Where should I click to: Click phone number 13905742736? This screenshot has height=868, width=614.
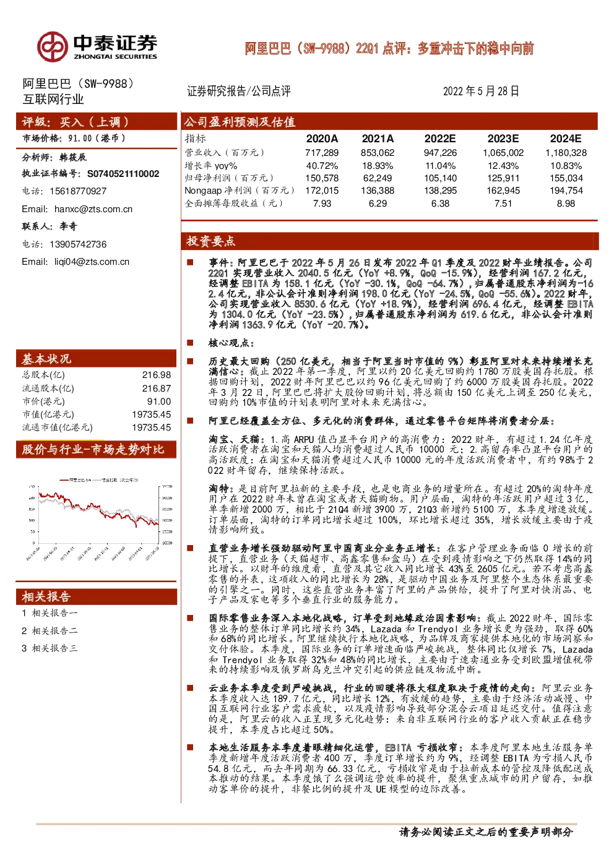tap(78, 244)
